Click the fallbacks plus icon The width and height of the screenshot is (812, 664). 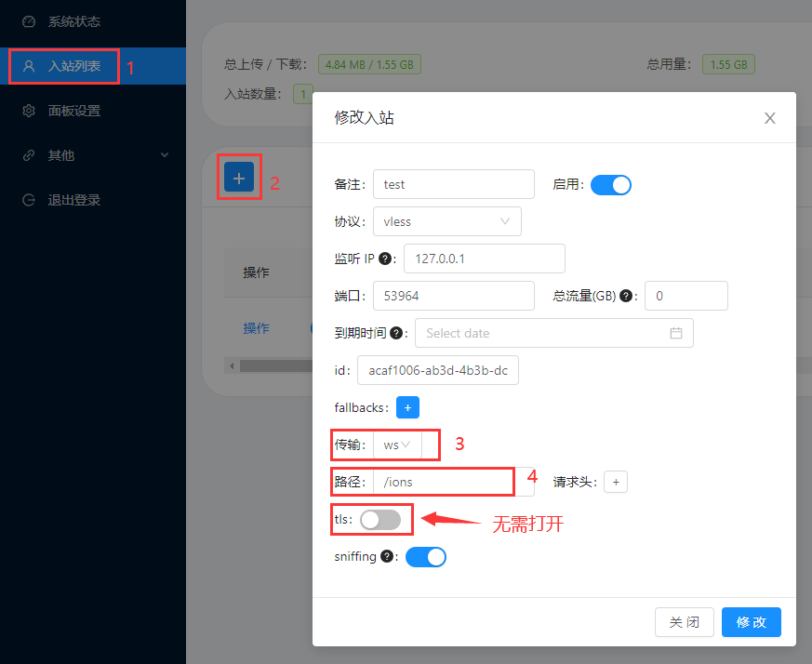[x=407, y=407]
